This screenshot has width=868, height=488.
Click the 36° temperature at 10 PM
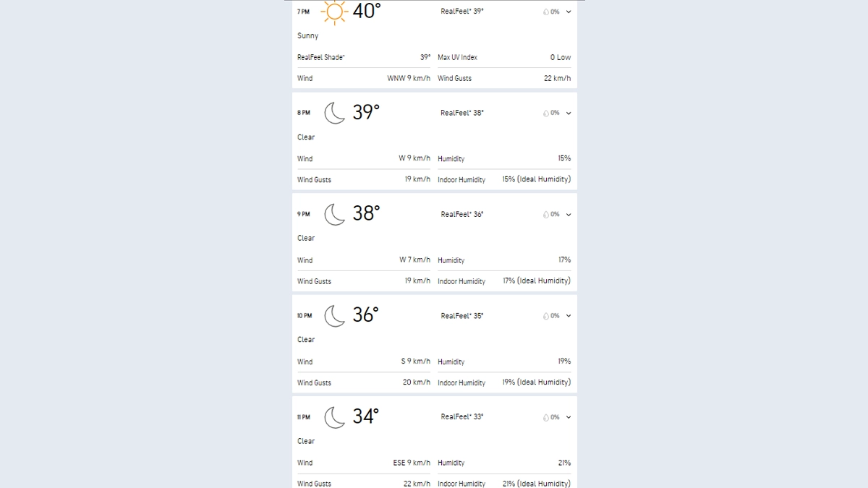click(x=366, y=315)
